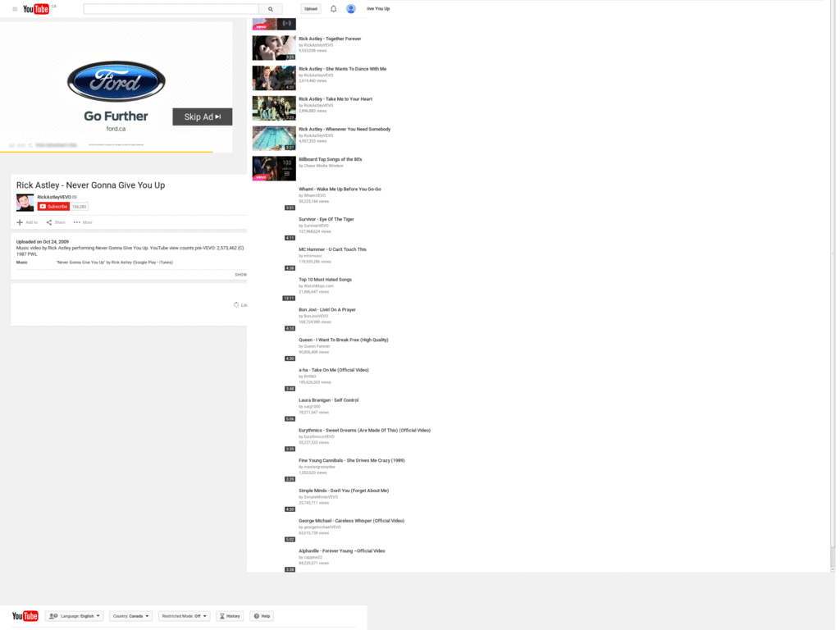The image size is (840, 630).
Task: Open a-ha - Take On Me video
Action: pyautogui.click(x=333, y=370)
